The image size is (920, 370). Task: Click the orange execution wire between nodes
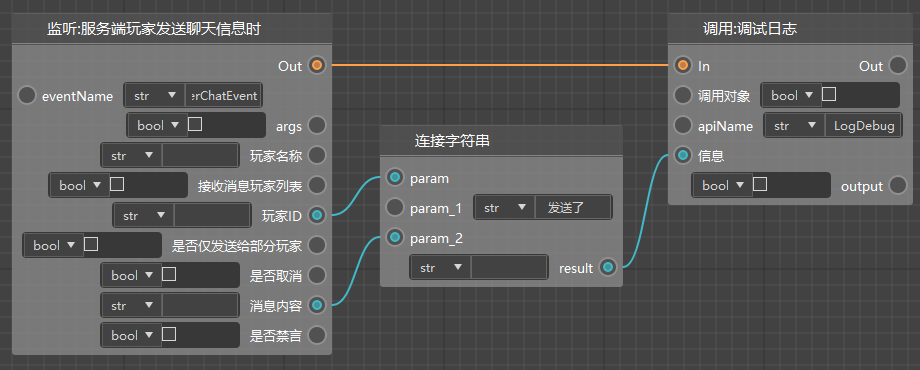[x=500, y=65]
